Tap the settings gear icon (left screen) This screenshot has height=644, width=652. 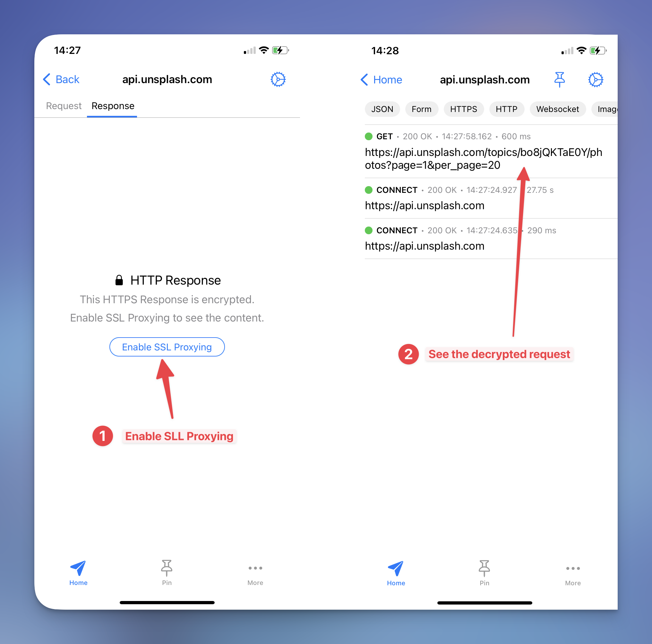(x=277, y=79)
